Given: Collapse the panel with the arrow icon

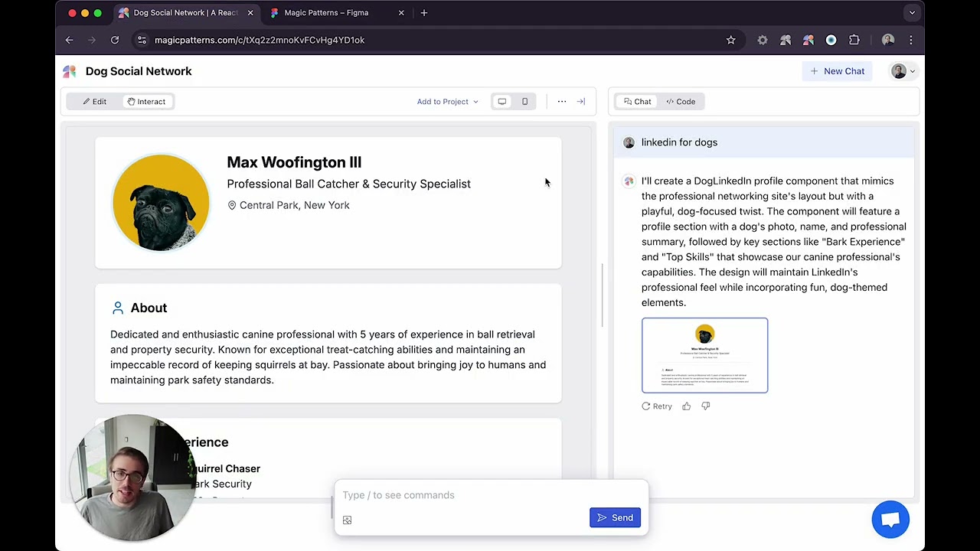Looking at the screenshot, I should click(580, 101).
